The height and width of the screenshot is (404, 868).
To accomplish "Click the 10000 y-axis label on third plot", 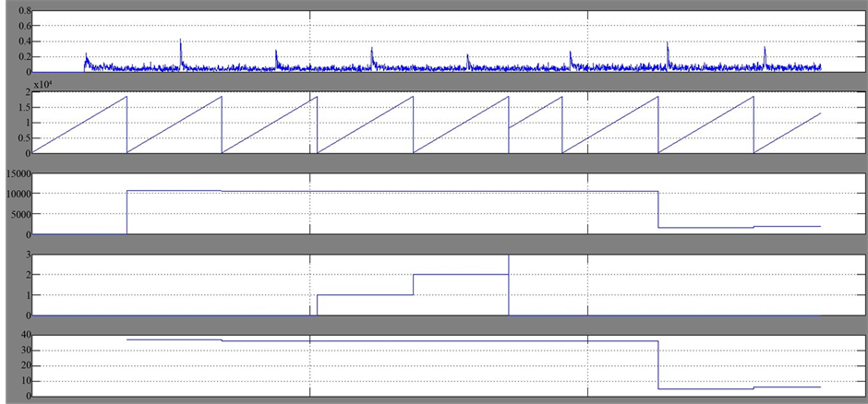I will [x=18, y=193].
